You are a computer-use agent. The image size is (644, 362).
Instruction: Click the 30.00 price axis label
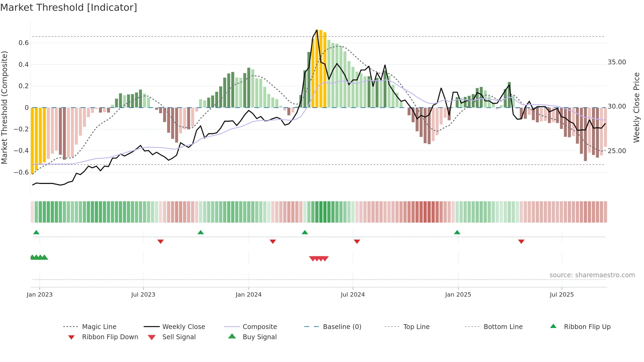(617, 106)
